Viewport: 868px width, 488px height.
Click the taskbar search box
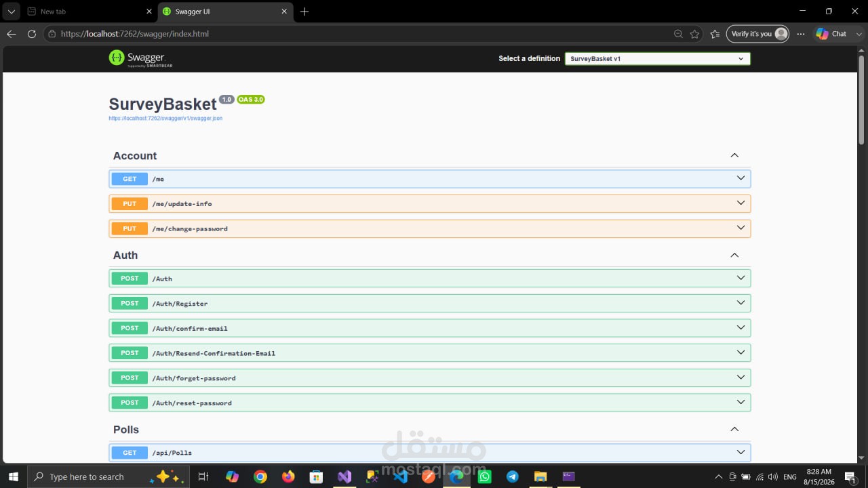pyautogui.click(x=108, y=476)
